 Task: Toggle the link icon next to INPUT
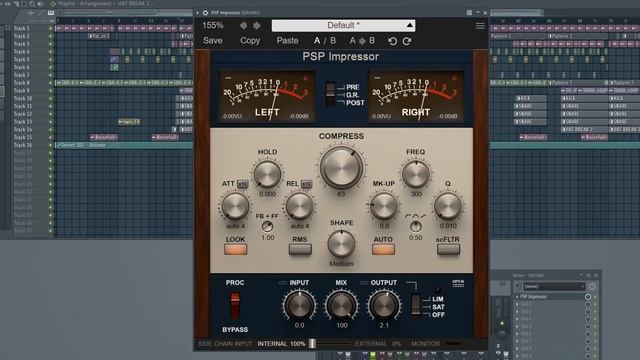(x=282, y=283)
